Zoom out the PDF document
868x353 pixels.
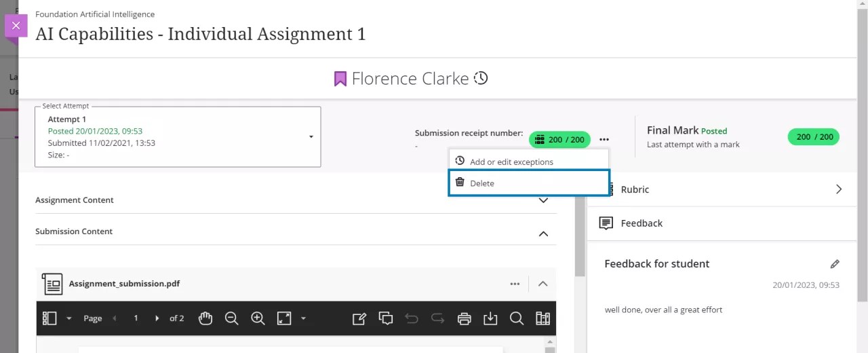coord(231,318)
